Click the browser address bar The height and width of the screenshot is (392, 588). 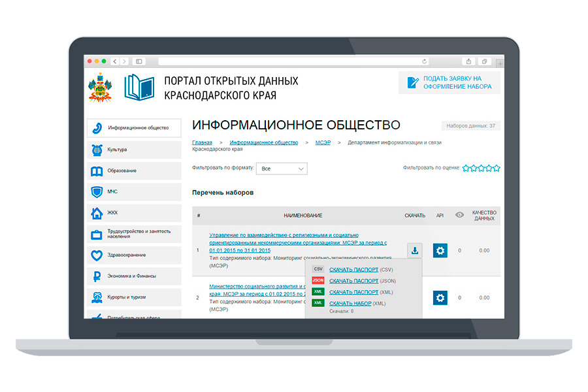pyautogui.click(x=294, y=61)
